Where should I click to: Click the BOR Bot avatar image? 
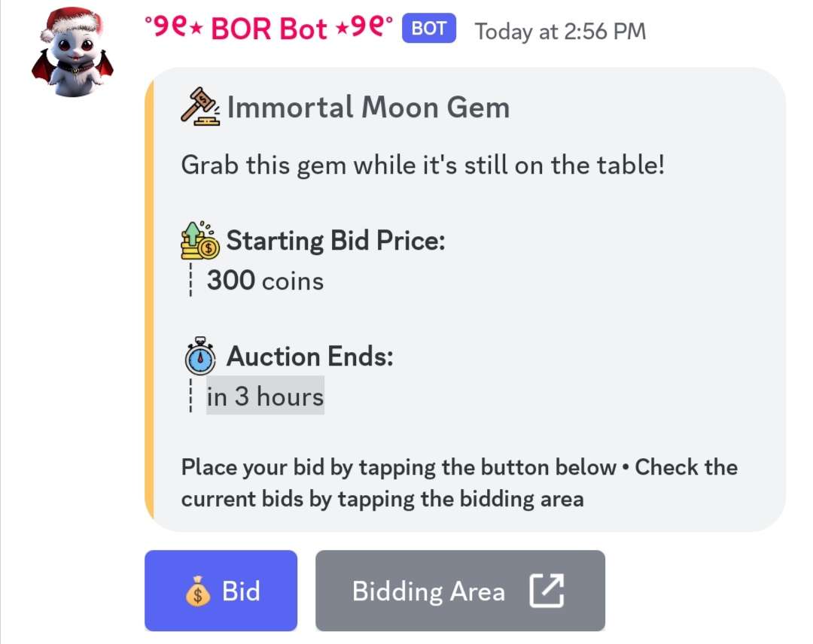(x=72, y=52)
